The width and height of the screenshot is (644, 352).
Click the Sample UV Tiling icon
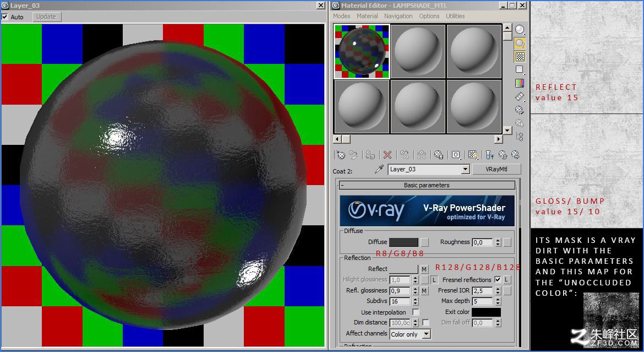pyautogui.click(x=520, y=70)
